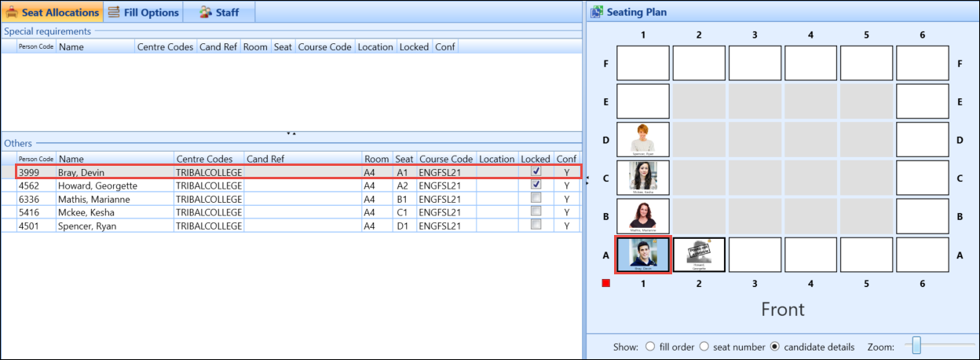Screen dimensions: 980x360
Task: Select Georgette Howard's placeholder image in seat A2
Action: click(x=699, y=255)
